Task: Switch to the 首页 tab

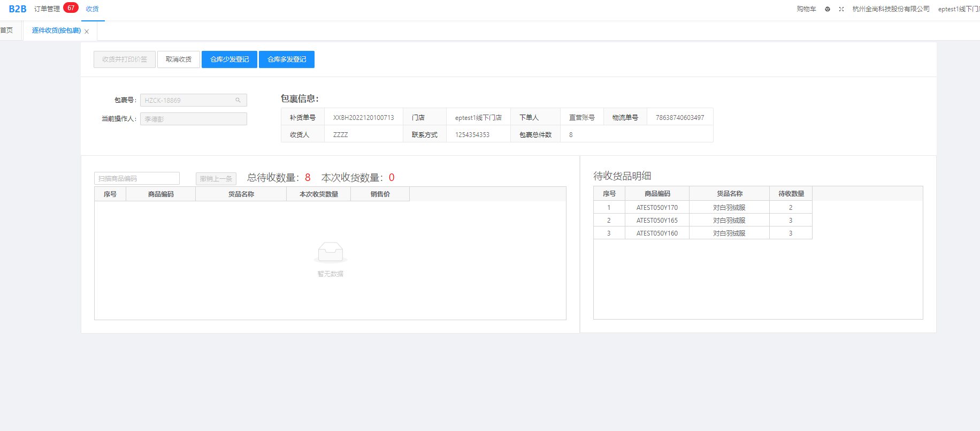Action: pyautogui.click(x=7, y=31)
